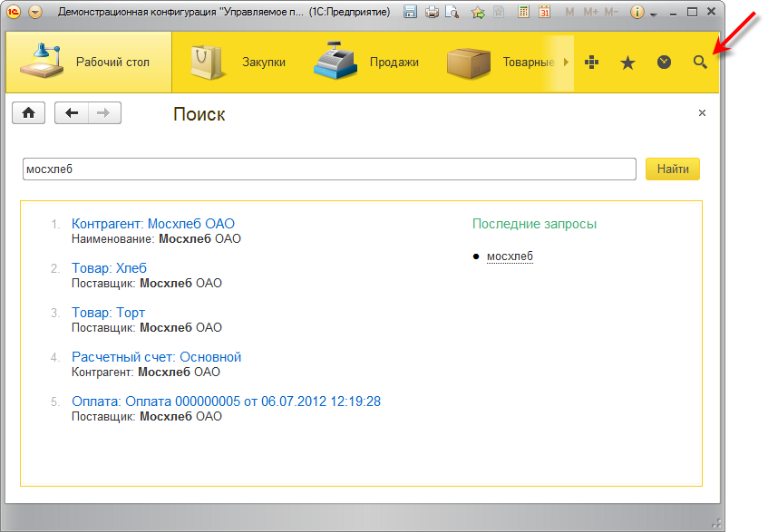Open the Calculator icon

click(x=523, y=12)
